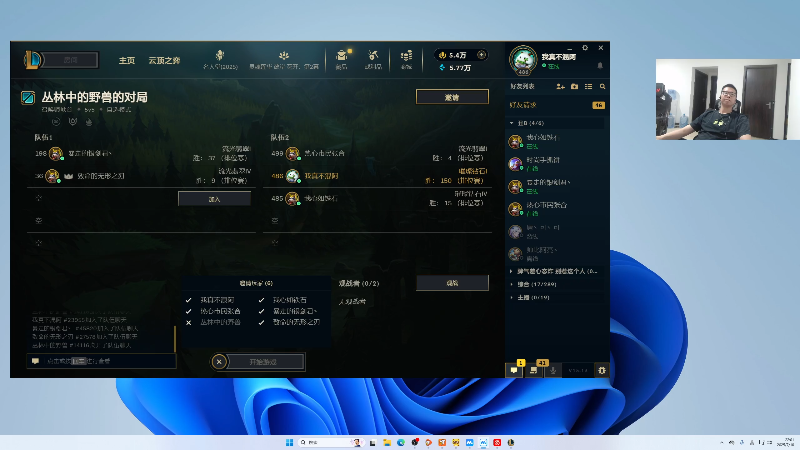Open missions icon with badge 41
Image resolution: width=800 pixels, height=450 pixels.
coord(534,370)
